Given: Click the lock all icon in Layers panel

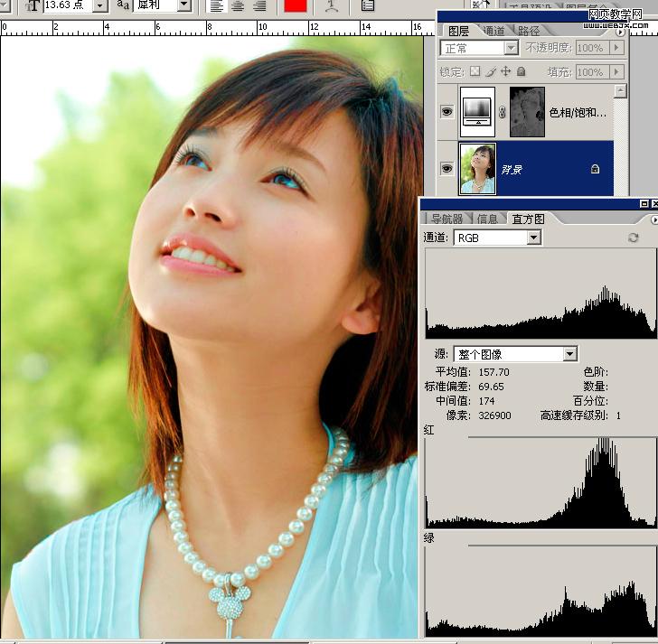Looking at the screenshot, I should [x=522, y=71].
